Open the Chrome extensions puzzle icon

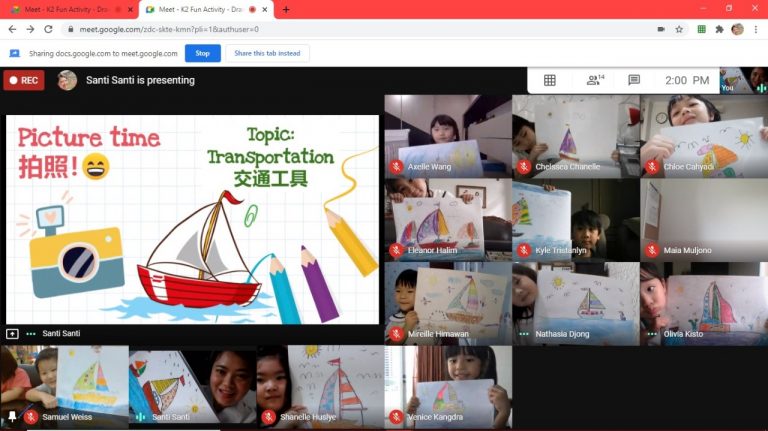coord(719,30)
